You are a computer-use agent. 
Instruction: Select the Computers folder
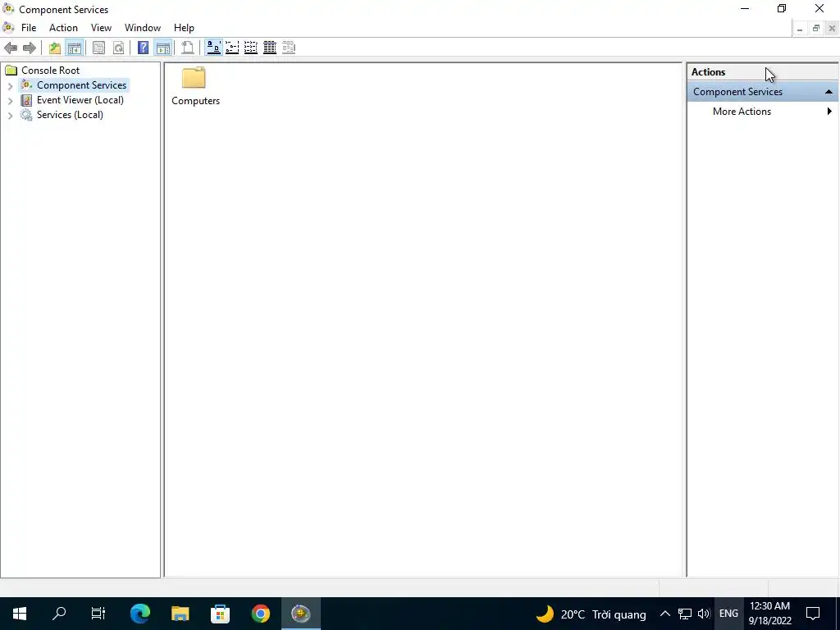pos(195,85)
